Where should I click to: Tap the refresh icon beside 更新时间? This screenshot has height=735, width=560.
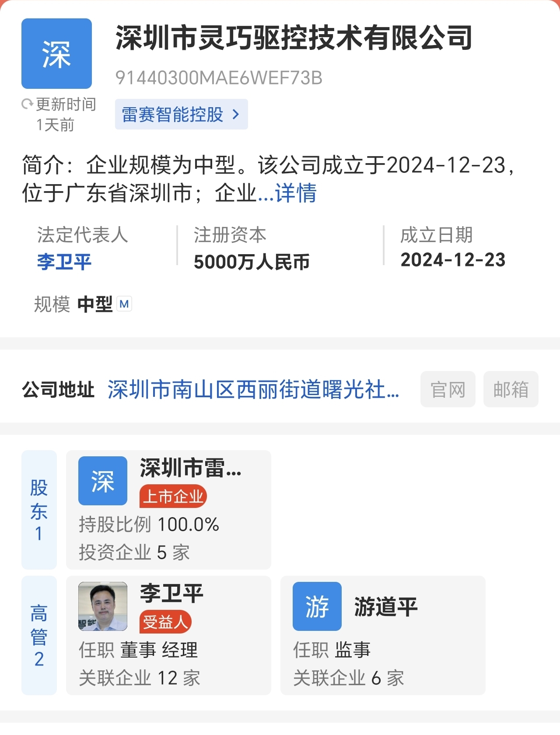click(x=27, y=104)
